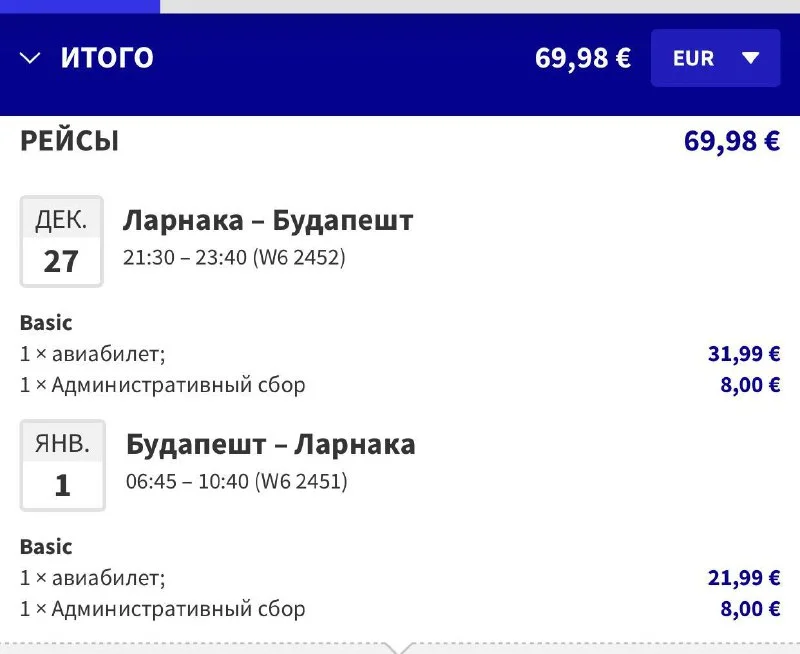Click the ДЕК. 27 date icon
Viewport: 800px width, 654px height.
click(x=61, y=241)
